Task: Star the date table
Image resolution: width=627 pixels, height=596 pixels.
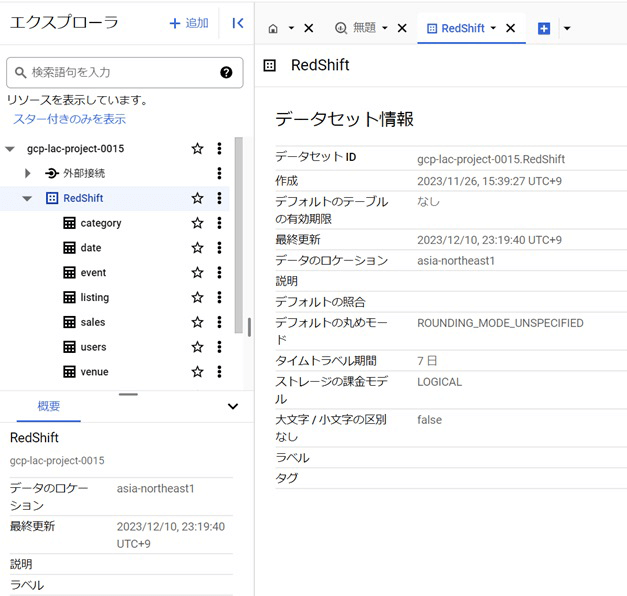Action: 197,248
